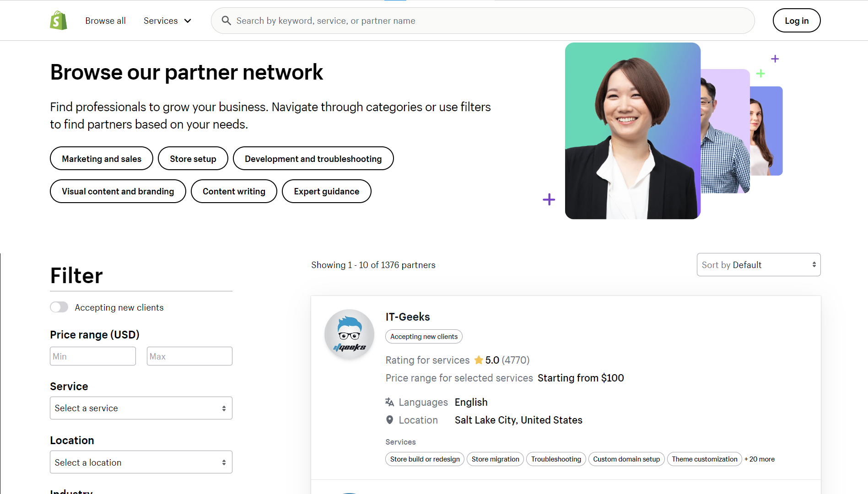Show the + 20 more services

click(760, 459)
